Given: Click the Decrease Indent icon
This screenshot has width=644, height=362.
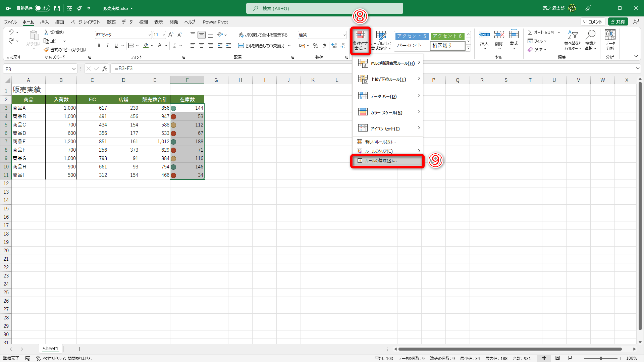Looking at the screenshot, I should [x=220, y=46].
